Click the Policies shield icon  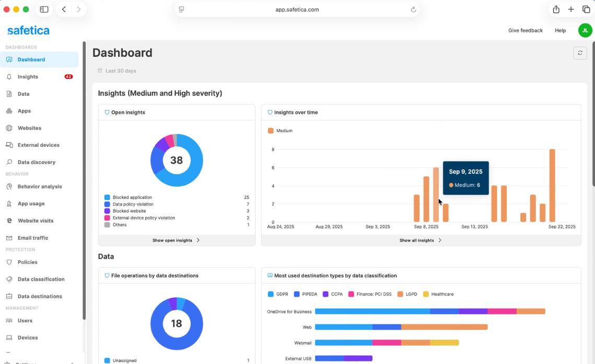click(9, 262)
